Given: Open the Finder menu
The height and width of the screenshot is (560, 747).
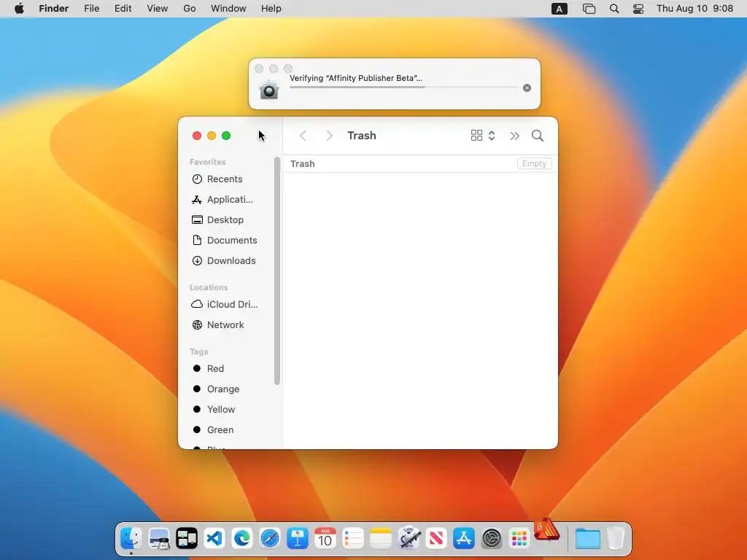Looking at the screenshot, I should click(x=54, y=9).
